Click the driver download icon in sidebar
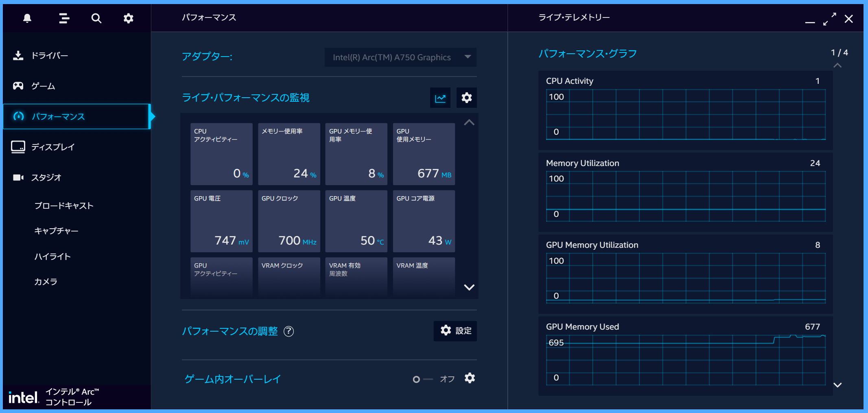The image size is (868, 413). (18, 55)
